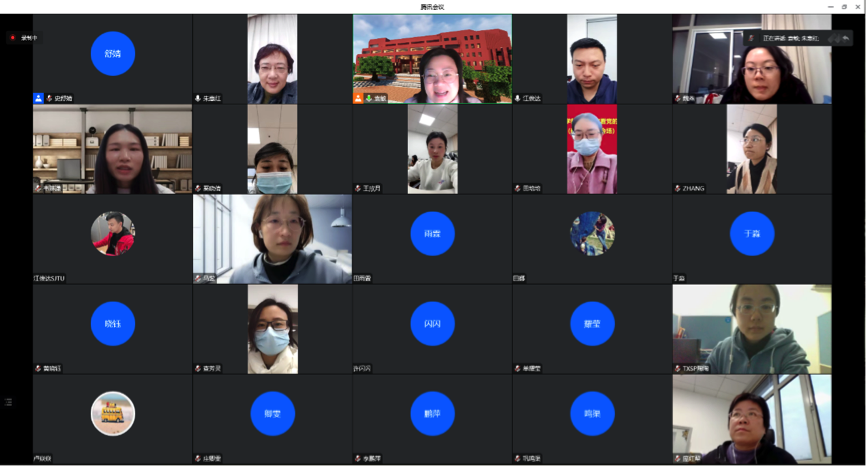Click the green microphone icon on the red building tile
Screen dimensions: 866x466
pyautogui.click(x=369, y=99)
